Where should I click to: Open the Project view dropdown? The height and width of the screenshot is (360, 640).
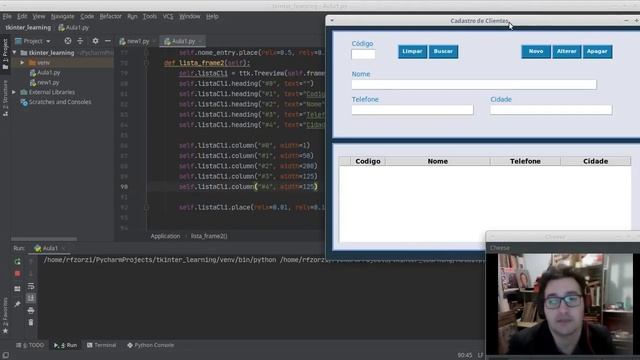click(33, 41)
